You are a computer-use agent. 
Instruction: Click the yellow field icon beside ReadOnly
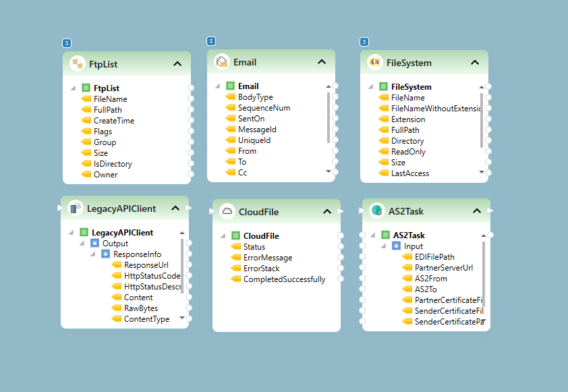coord(384,151)
